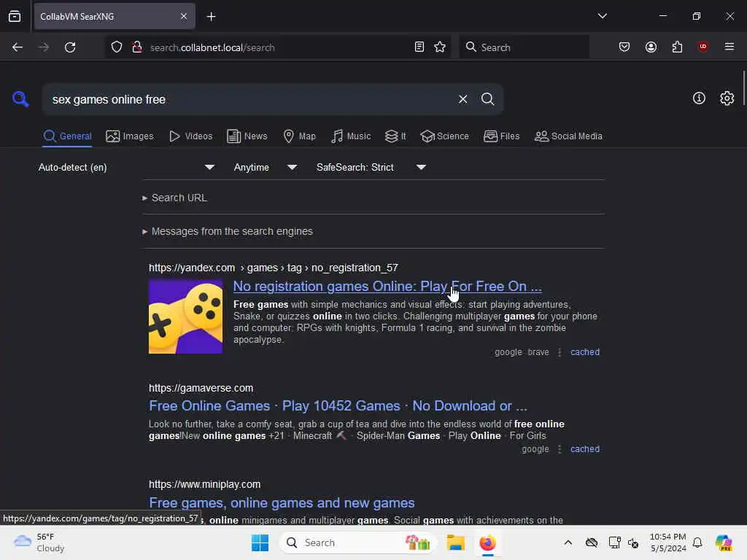Select the CollabVM SearXNG browser tab

pyautogui.click(x=115, y=16)
